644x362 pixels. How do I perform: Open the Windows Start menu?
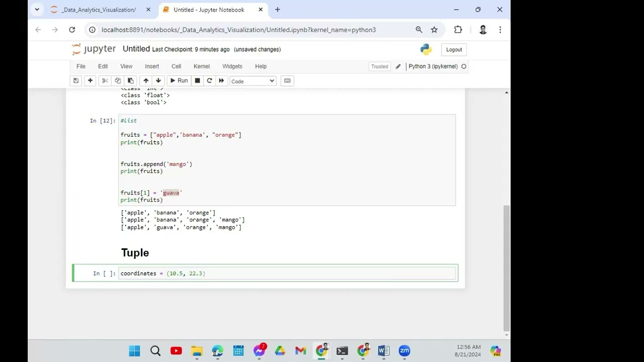134,351
